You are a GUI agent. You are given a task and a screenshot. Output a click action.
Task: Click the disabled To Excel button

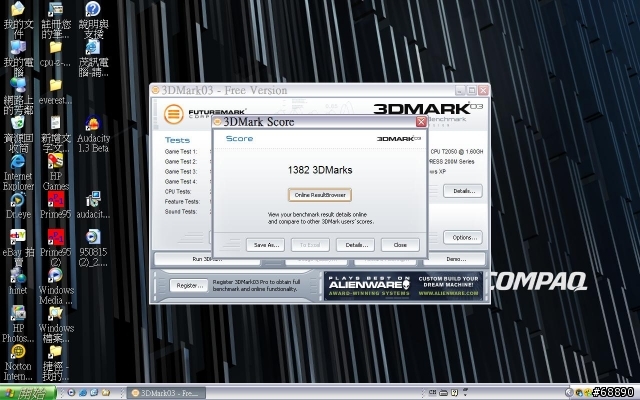point(310,245)
